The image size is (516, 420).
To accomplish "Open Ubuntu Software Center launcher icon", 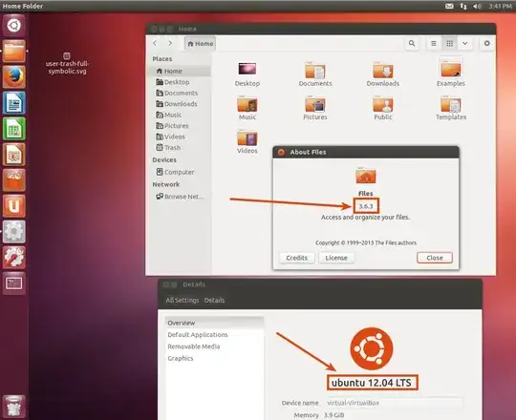I will point(13,180).
